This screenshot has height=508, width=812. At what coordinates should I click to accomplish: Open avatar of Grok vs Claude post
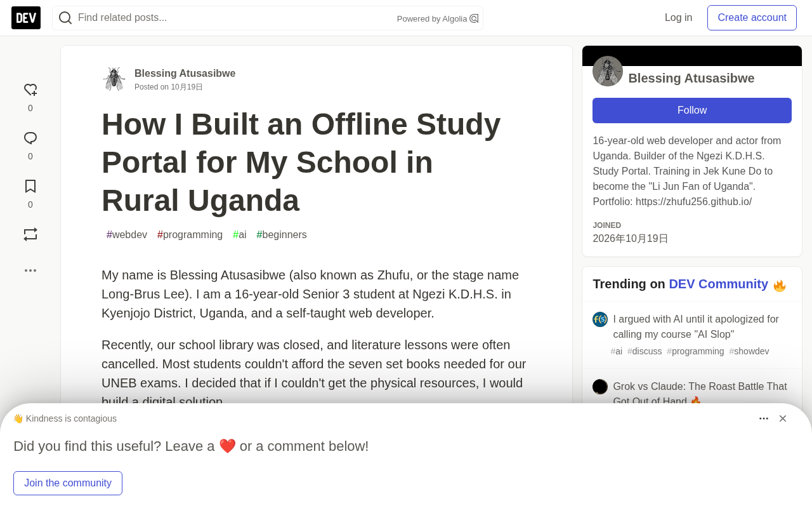[600, 387]
